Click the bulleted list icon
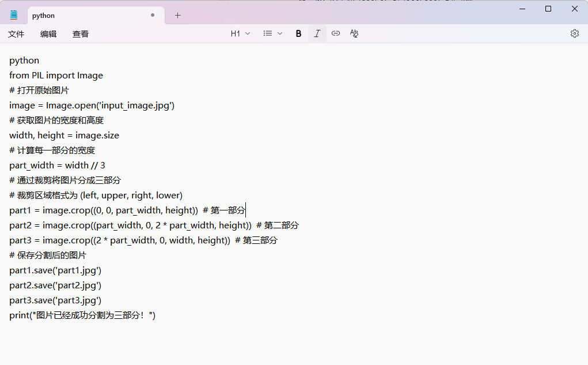 point(267,33)
